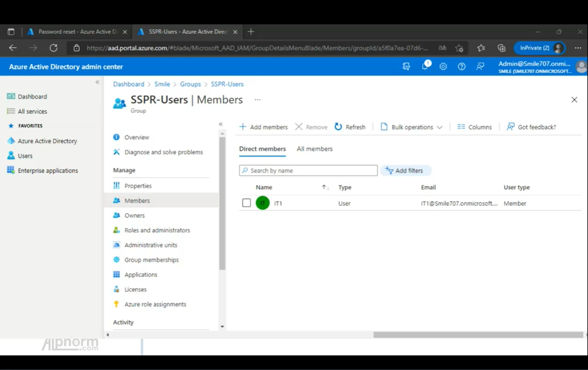Open the Azure Active Directory sidebar section
The image size is (588, 370).
coord(47,141)
